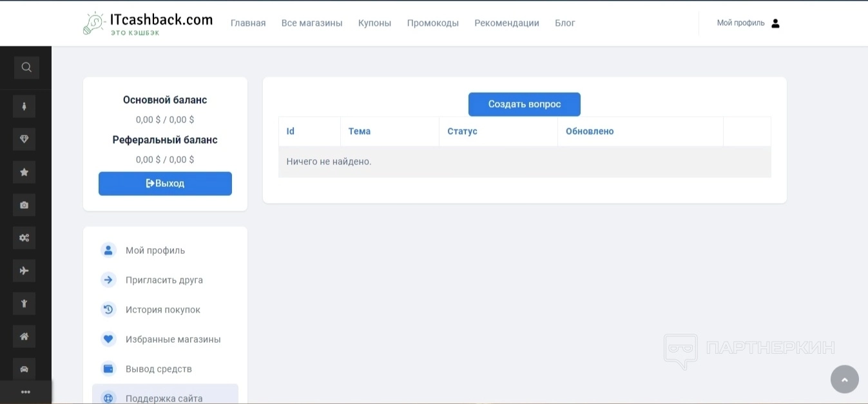Open Рекомендации from the top menu
This screenshot has width=868, height=404.
tap(507, 23)
